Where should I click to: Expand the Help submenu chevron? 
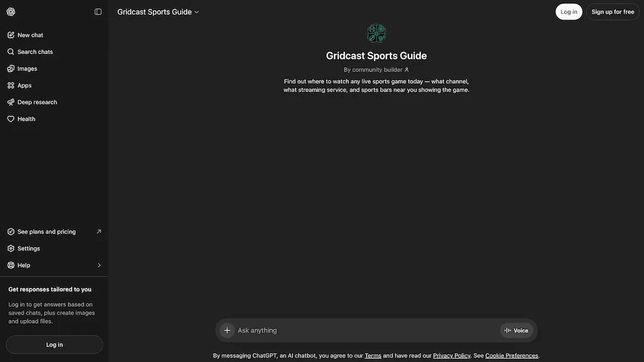99,266
